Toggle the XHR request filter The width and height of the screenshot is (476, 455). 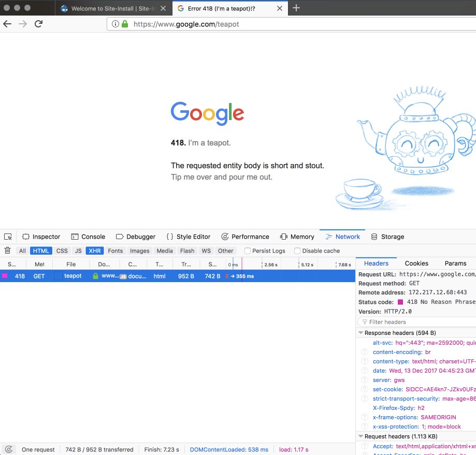pos(95,251)
